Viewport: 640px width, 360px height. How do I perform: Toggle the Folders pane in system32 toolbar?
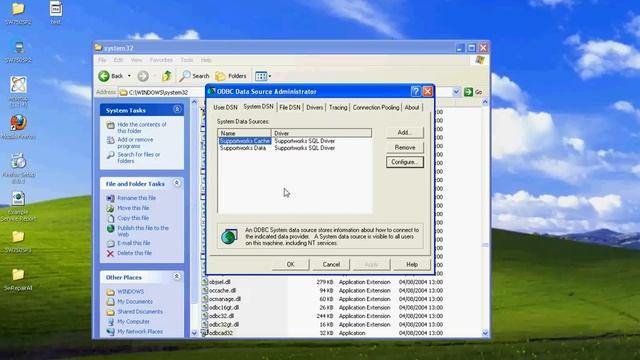point(231,76)
